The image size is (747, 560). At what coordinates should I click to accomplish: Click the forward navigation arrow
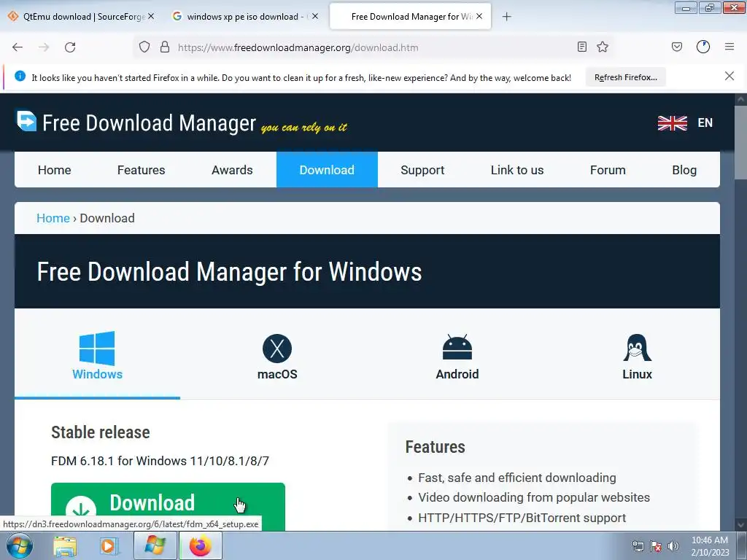coord(44,47)
